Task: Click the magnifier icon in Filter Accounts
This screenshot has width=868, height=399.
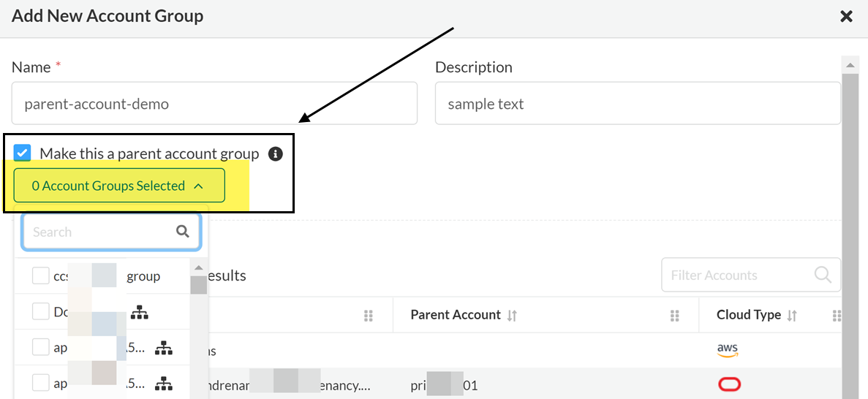Action: tap(823, 275)
